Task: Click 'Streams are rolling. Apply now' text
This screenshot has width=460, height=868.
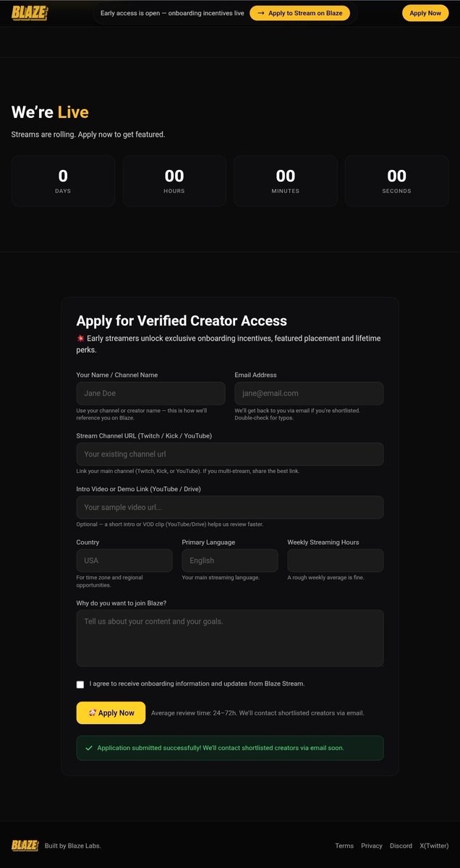Action: [88, 135]
